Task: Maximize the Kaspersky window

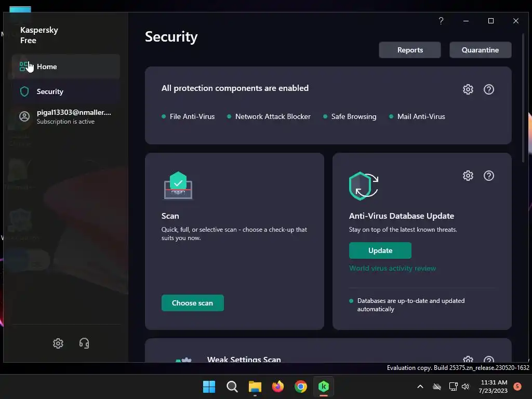Action: [490, 21]
